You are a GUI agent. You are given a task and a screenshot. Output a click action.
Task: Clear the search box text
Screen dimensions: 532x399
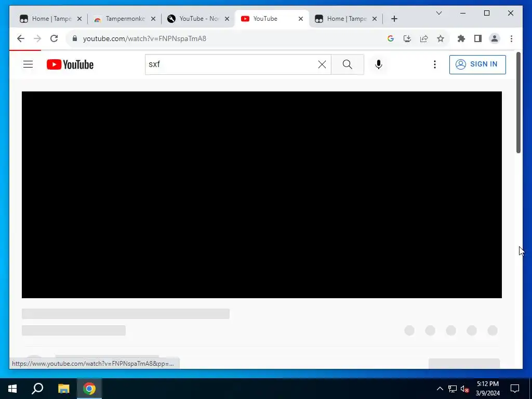(322, 64)
